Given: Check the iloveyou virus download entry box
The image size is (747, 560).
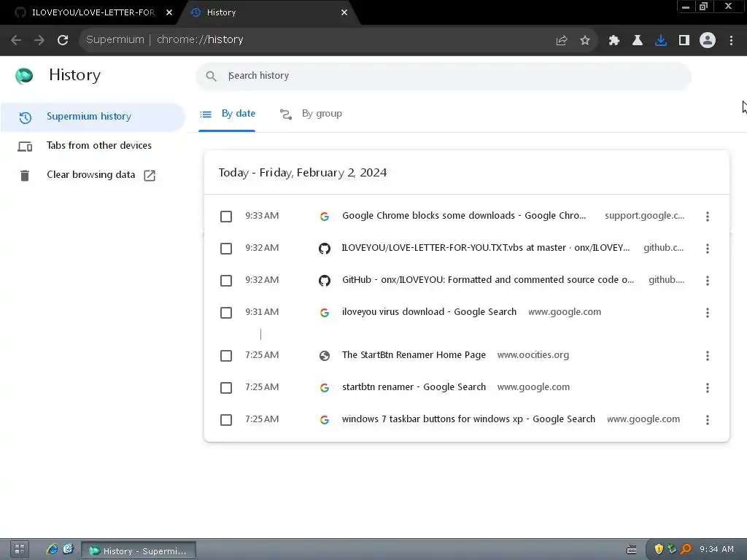Looking at the screenshot, I should pos(226,313).
